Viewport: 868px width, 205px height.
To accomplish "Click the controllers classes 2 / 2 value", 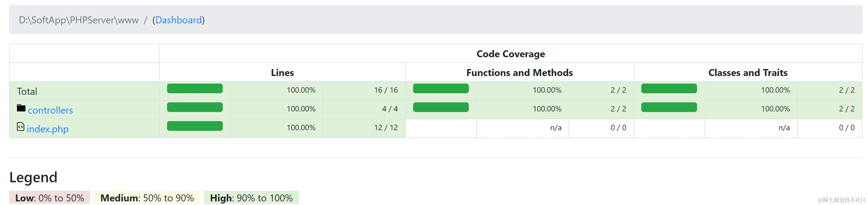I will point(847,109).
